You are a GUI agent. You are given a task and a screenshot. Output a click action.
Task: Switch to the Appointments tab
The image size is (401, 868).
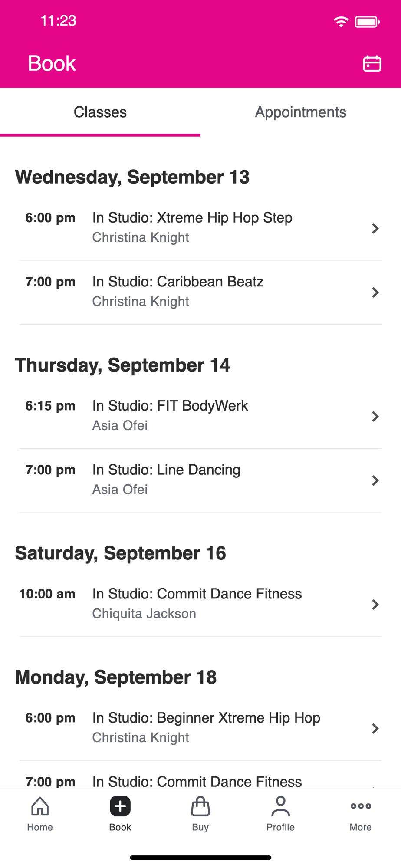(301, 112)
